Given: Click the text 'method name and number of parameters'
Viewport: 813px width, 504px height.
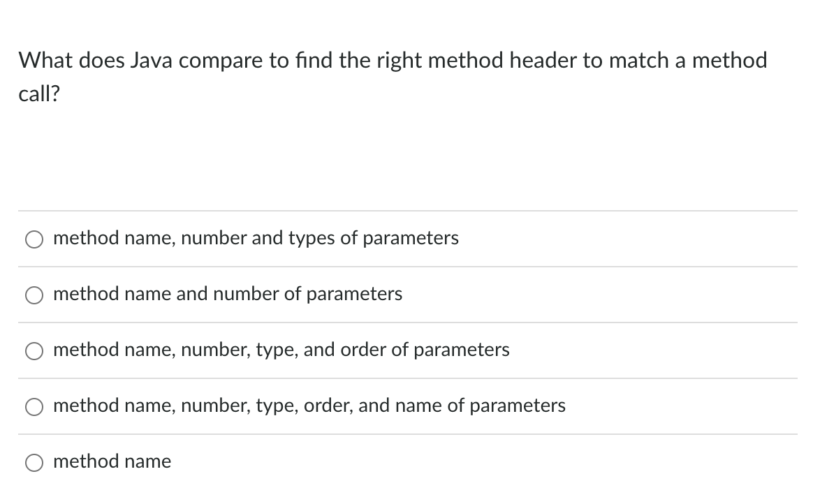Looking at the screenshot, I should (227, 294).
